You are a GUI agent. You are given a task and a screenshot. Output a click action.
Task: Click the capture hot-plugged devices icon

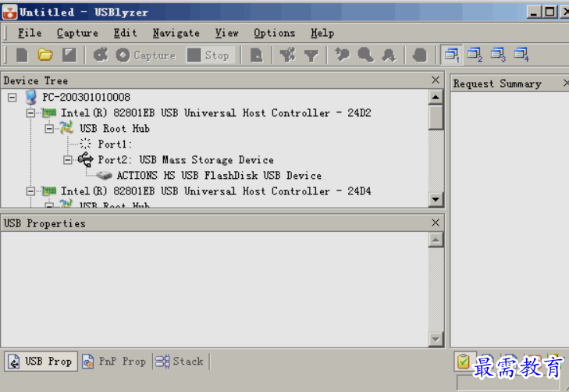point(101,55)
